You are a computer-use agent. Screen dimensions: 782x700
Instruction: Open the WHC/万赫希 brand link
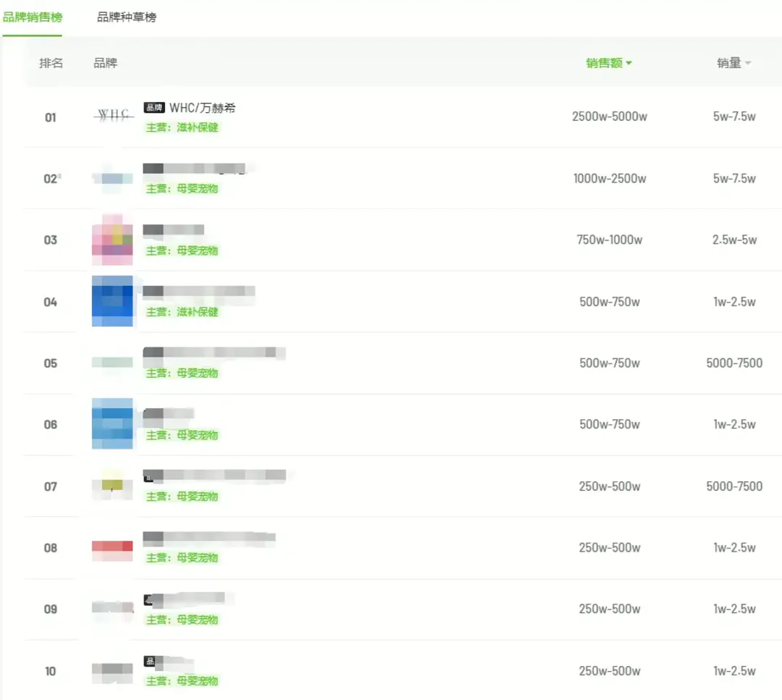(x=203, y=108)
